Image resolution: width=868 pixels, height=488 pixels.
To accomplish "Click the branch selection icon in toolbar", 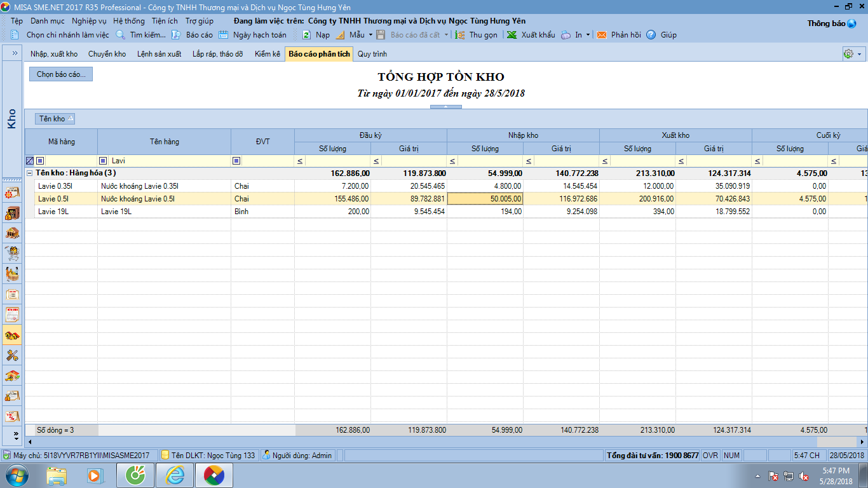I will click(16, 35).
